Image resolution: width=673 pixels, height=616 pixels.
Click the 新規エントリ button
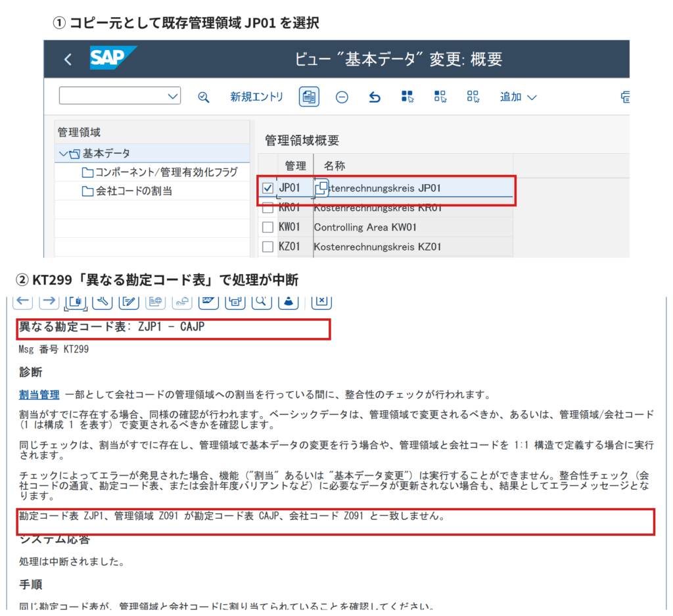point(256,97)
